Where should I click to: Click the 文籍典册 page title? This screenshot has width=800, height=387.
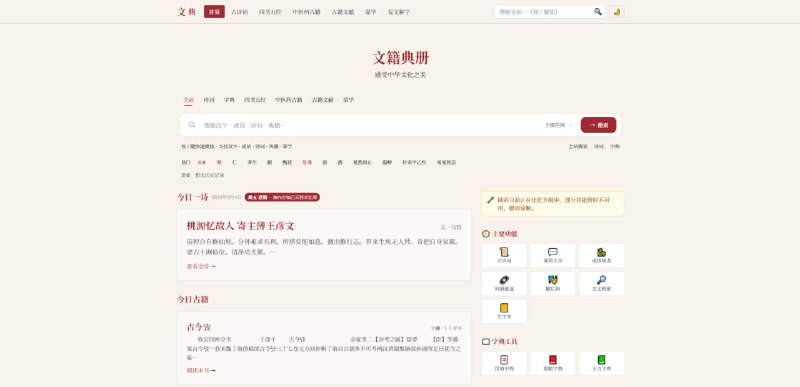tap(400, 58)
